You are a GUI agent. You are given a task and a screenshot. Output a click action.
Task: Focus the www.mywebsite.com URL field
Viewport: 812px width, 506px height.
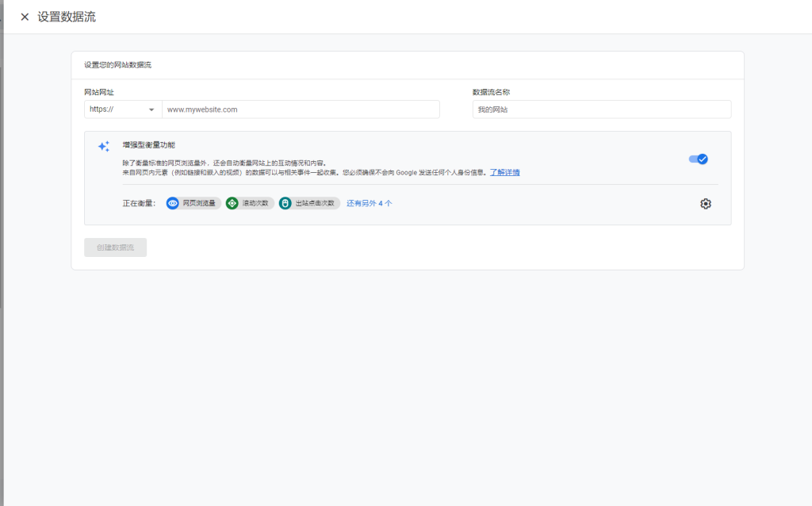coord(301,109)
